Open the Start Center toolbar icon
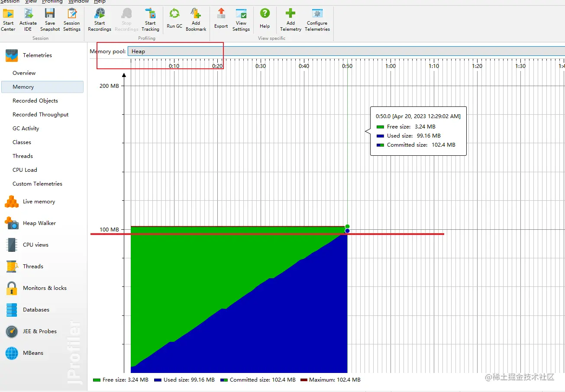 click(8, 13)
